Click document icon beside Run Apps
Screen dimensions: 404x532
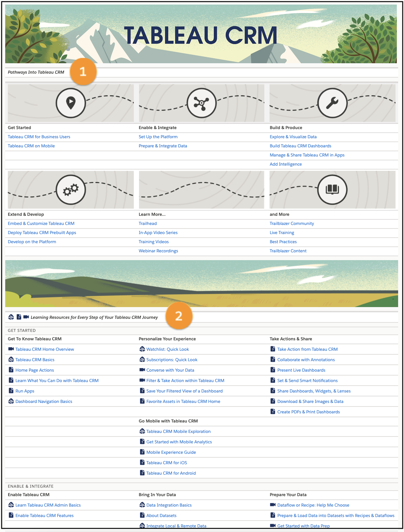(11, 391)
